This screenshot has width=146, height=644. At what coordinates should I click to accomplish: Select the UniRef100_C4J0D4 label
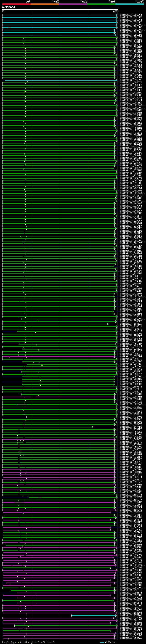131,77
